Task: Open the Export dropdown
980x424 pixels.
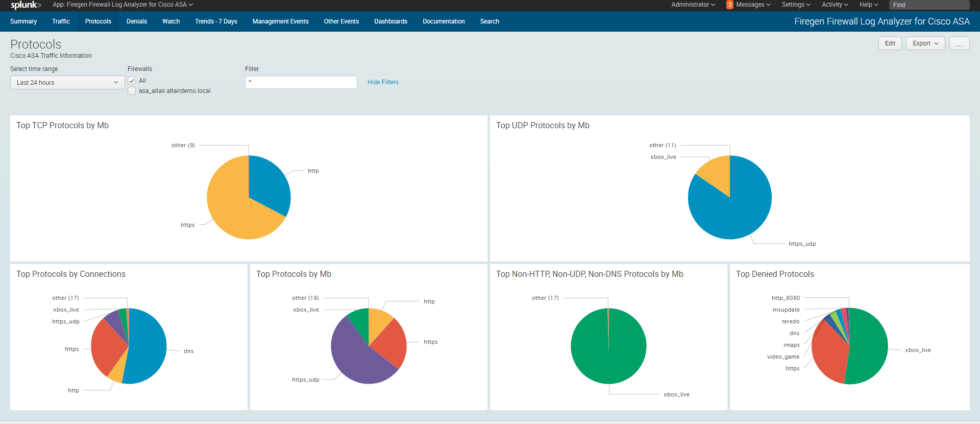Action: pyautogui.click(x=925, y=43)
